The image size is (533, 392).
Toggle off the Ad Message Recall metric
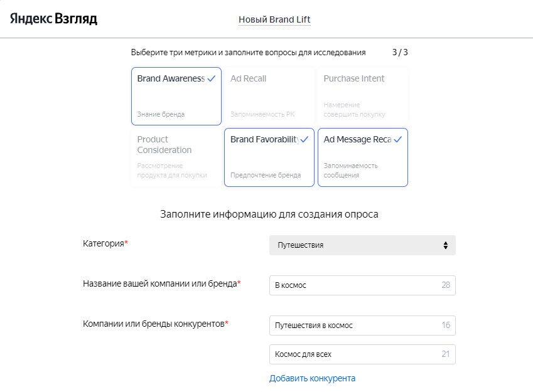tap(362, 157)
